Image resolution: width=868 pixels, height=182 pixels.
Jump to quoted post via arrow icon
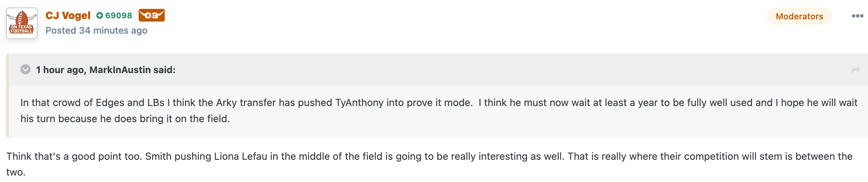coord(855,70)
